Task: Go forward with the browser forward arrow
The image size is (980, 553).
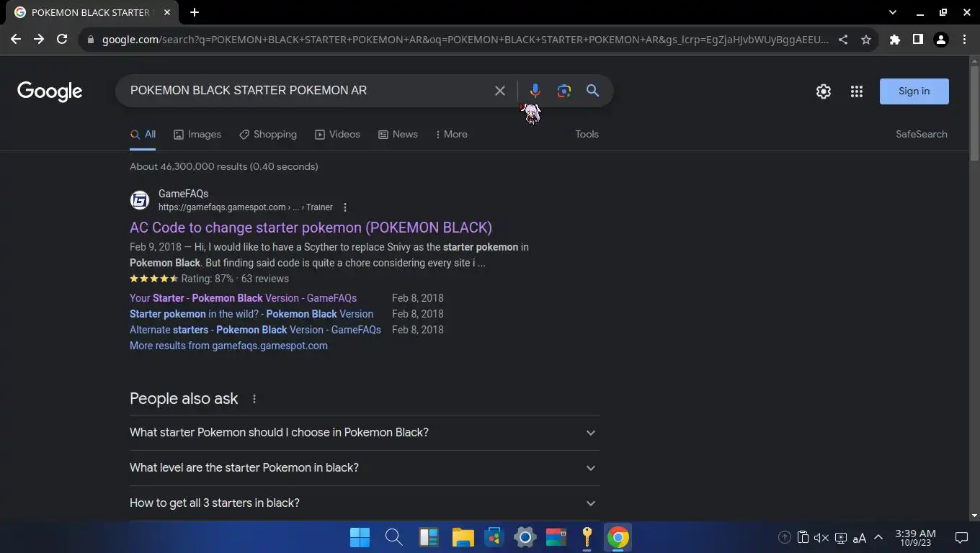Action: 39,40
